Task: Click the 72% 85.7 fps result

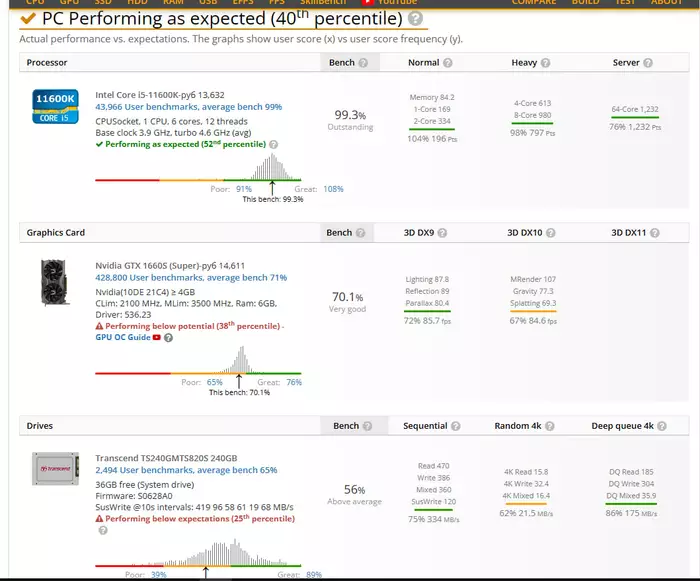Action: (x=427, y=321)
